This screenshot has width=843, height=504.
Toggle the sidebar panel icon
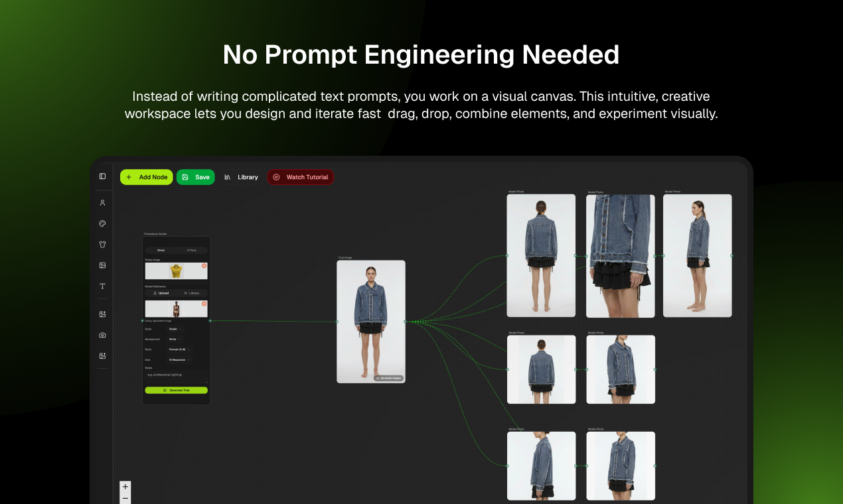pyautogui.click(x=102, y=176)
